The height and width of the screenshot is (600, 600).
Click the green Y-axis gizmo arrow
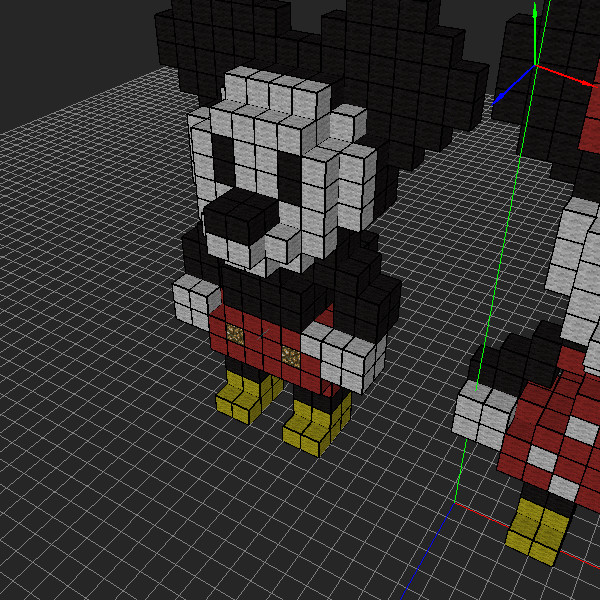(x=535, y=34)
